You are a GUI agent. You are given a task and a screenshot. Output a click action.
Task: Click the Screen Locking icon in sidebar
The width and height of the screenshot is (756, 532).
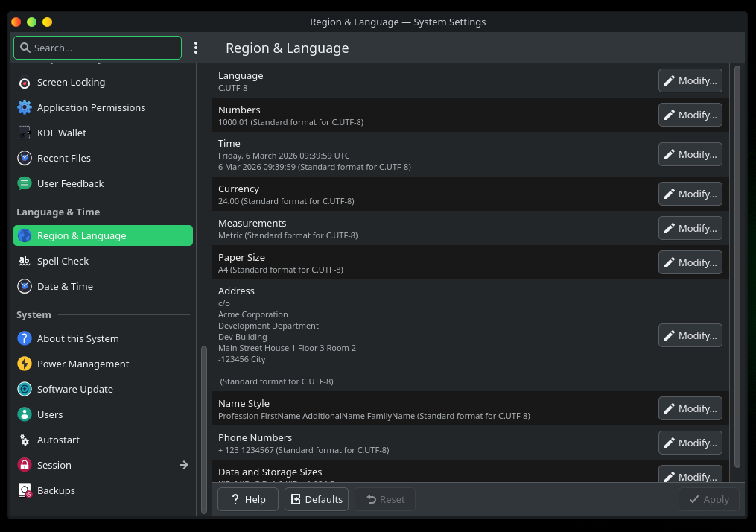pos(25,83)
